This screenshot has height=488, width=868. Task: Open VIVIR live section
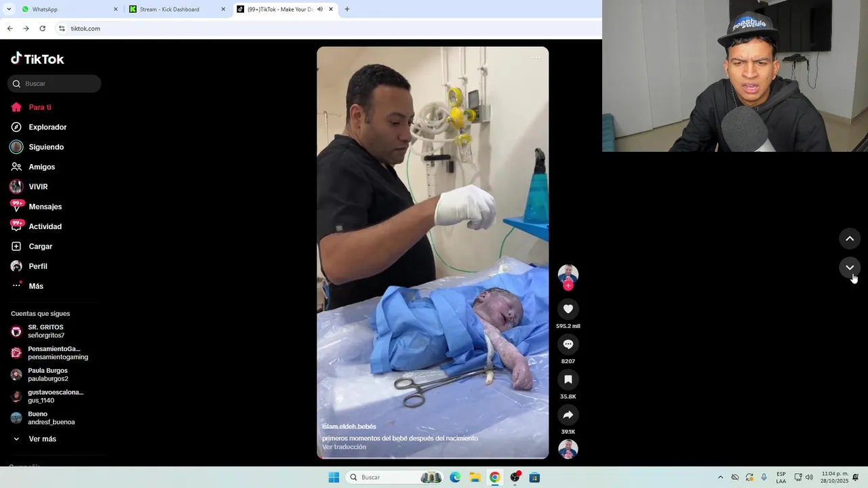38,186
